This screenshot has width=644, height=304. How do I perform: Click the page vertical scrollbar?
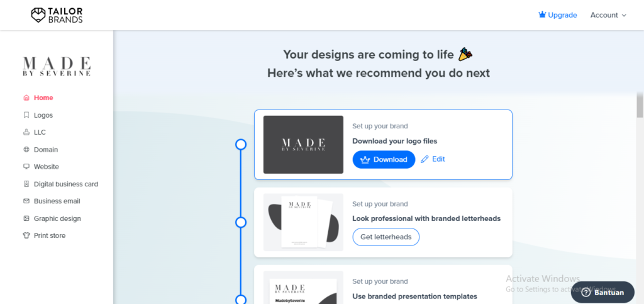[640, 106]
